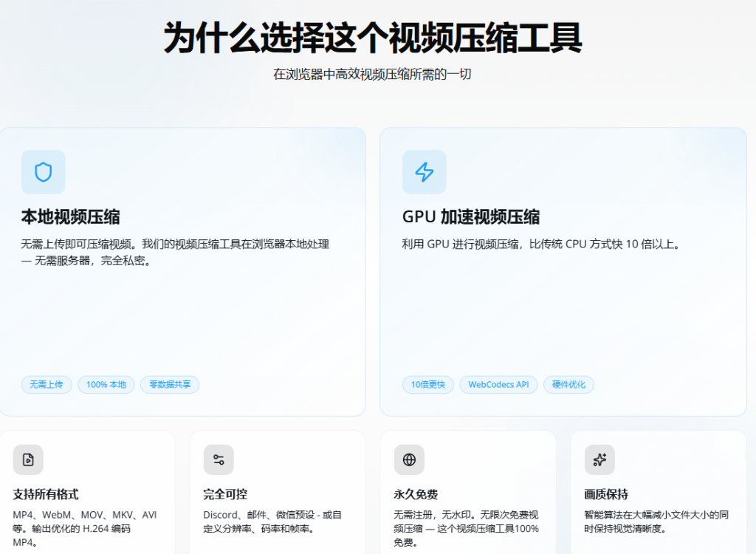Screen dimensions: 756x554
Task: Click the video file icon above 支持所有格式
Action: coord(28,459)
